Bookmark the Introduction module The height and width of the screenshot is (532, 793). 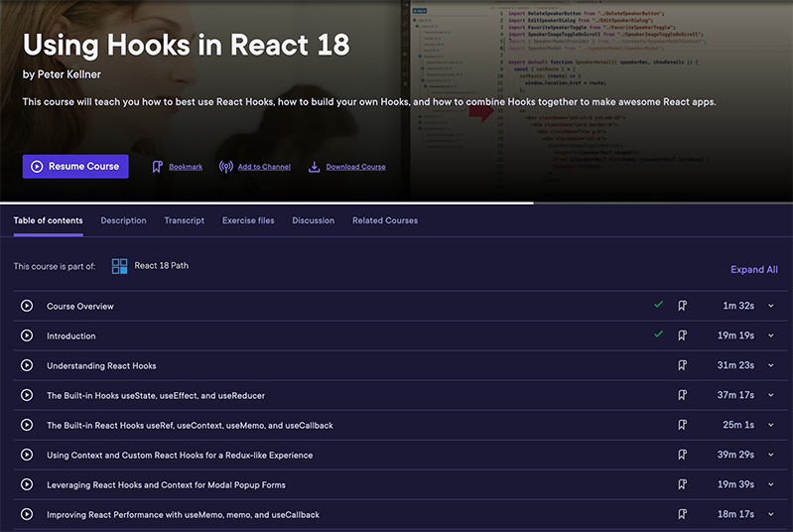682,335
